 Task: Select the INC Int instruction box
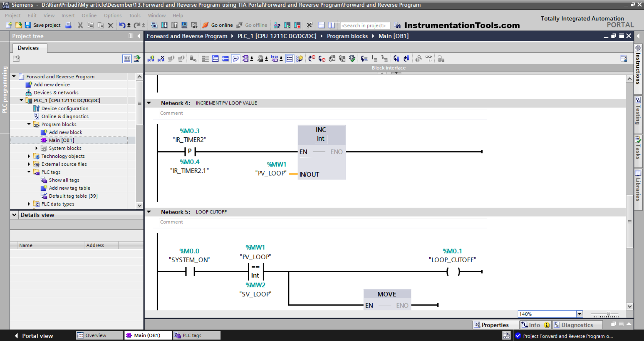point(321,152)
